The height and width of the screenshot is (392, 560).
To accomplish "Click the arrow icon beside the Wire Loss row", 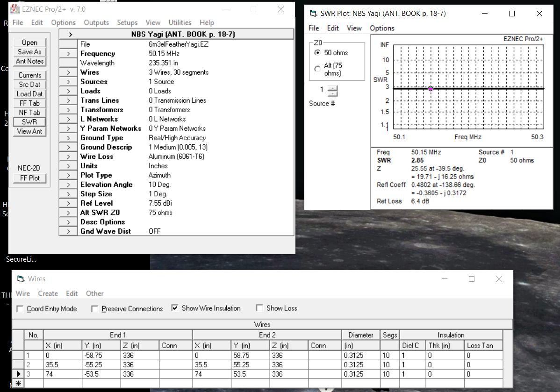I will point(68,156).
